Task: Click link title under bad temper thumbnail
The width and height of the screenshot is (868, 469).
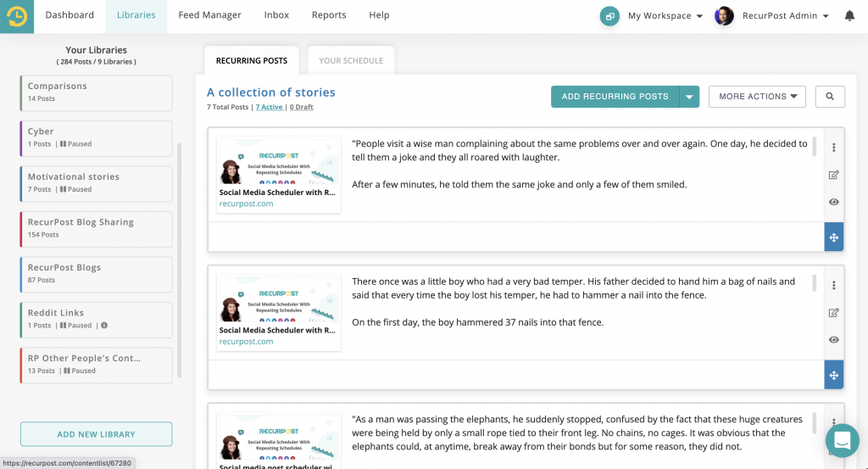Action: [x=277, y=331]
